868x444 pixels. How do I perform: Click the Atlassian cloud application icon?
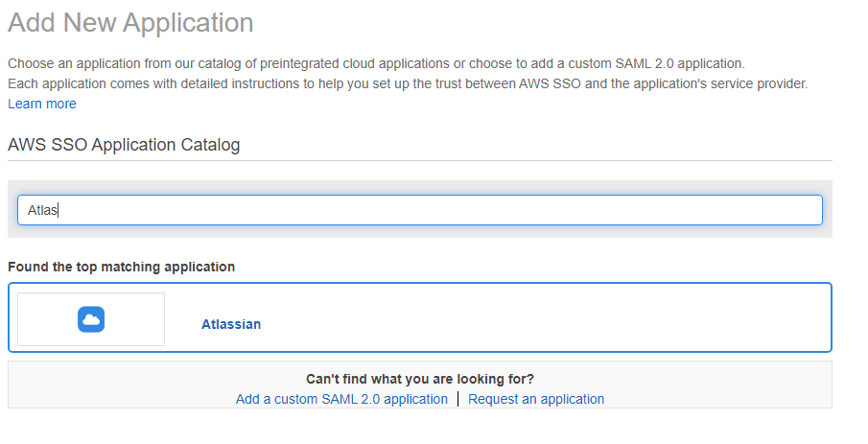(x=91, y=319)
